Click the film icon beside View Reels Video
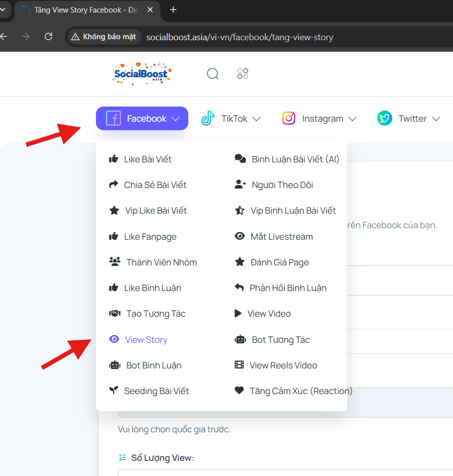The image size is (453, 476). pos(239,364)
